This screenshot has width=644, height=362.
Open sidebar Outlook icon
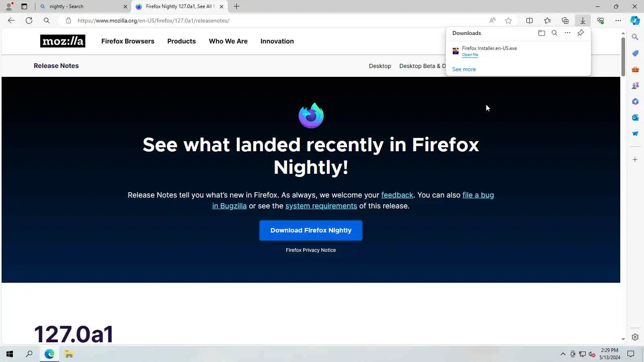[635, 117]
